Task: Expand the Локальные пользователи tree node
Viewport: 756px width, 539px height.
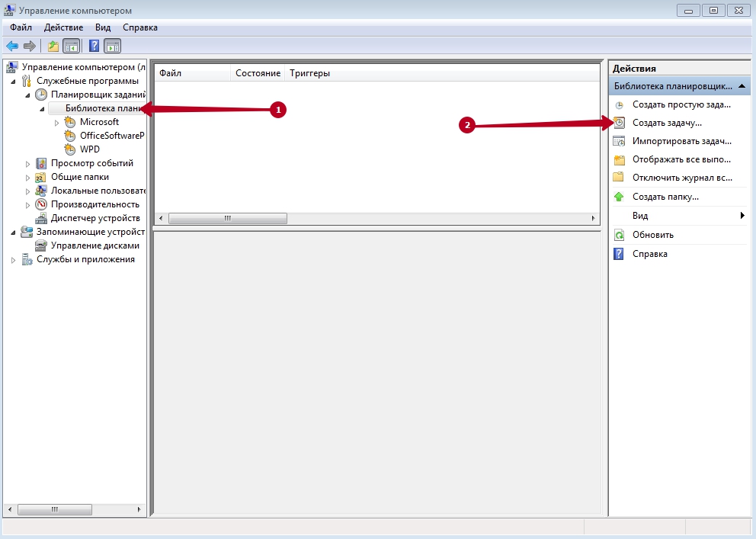Action: pos(27,191)
